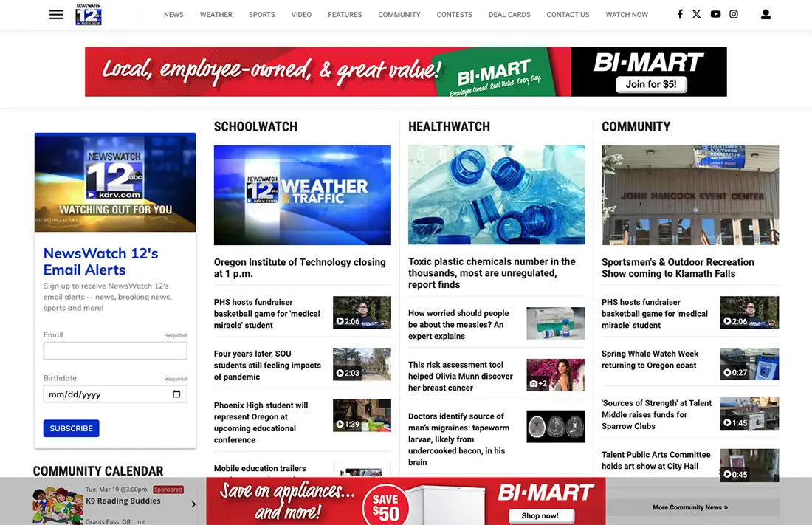Open Four years later SOU students article
The height and width of the screenshot is (525, 812).
click(x=267, y=365)
